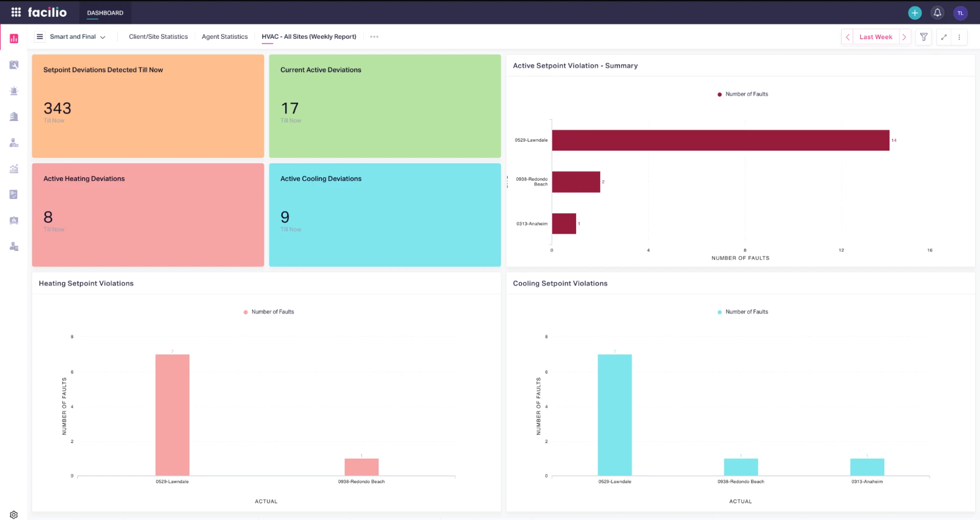
Task: Show more tabs via three-dot overflow
Action: pyautogui.click(x=374, y=37)
